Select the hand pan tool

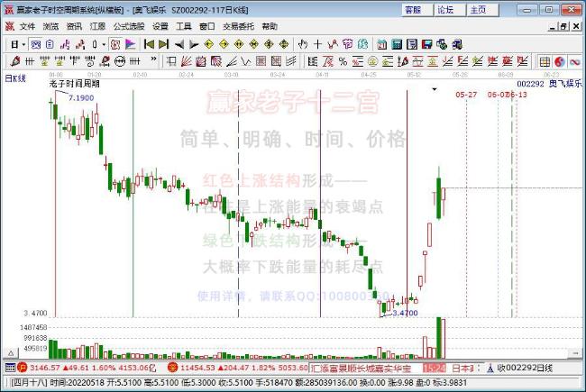pyautogui.click(x=303, y=44)
